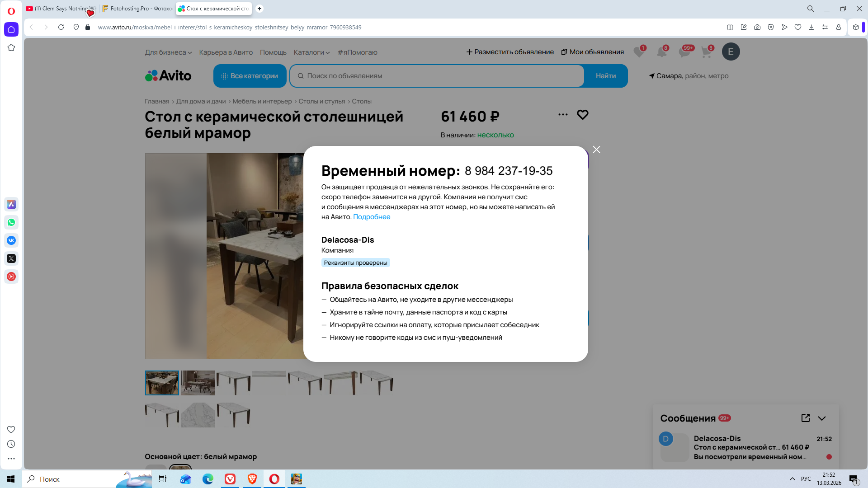Expand the Каталоги dropdown menu
The width and height of the screenshot is (868, 488).
click(311, 52)
